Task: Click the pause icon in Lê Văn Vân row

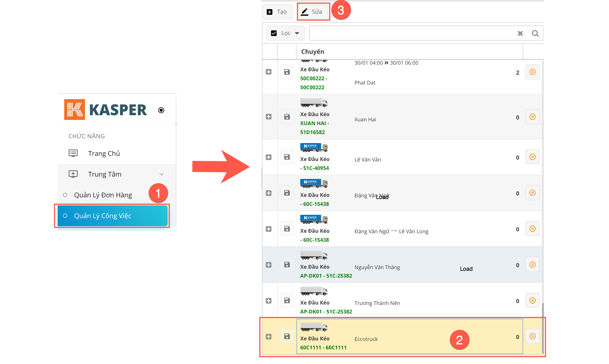Action: click(x=532, y=157)
